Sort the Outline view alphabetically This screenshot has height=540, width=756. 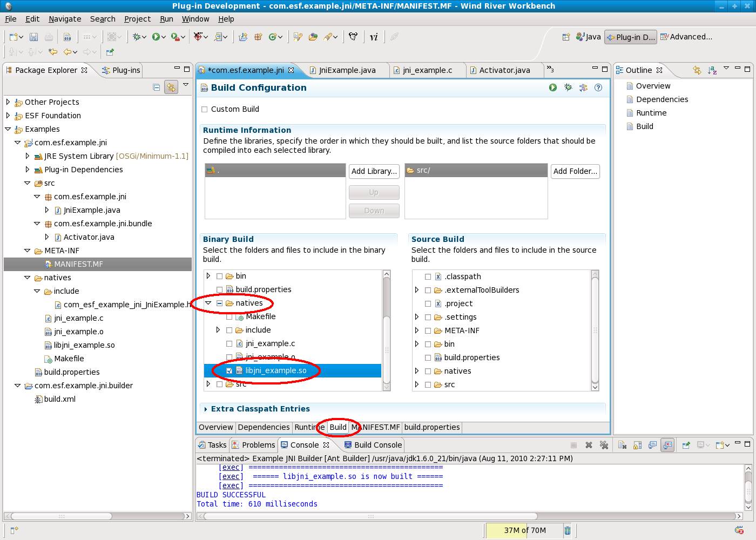pos(712,70)
